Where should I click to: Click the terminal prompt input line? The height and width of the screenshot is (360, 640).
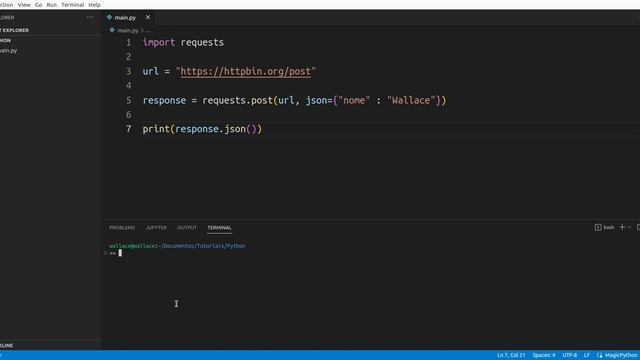click(120, 253)
